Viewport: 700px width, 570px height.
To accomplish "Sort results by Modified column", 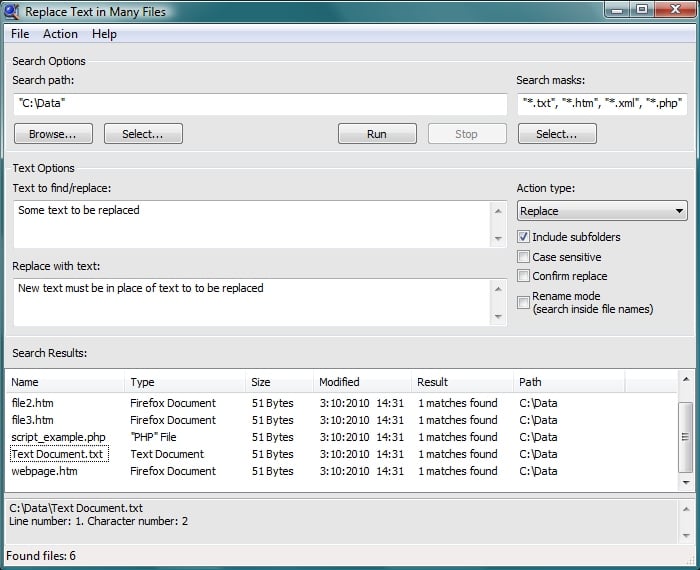I will pos(361,382).
